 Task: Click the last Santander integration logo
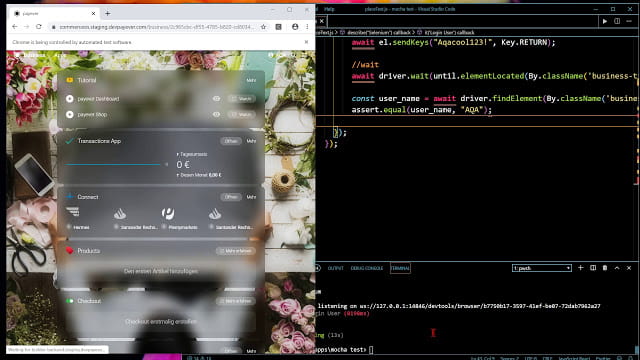click(215, 213)
